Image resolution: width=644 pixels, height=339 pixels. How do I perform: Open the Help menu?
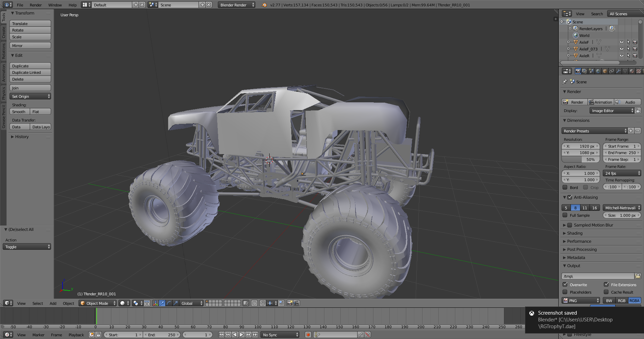pyautogui.click(x=72, y=5)
